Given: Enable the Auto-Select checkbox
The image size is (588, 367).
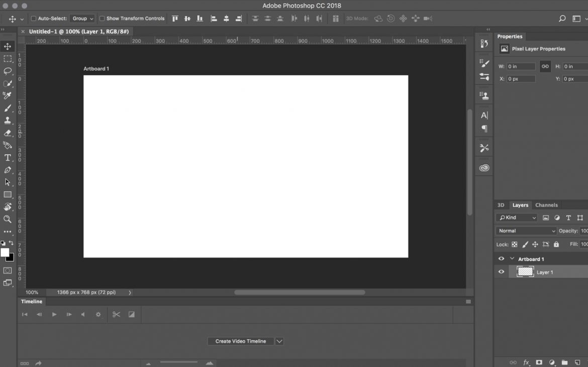Looking at the screenshot, I should coord(33,19).
